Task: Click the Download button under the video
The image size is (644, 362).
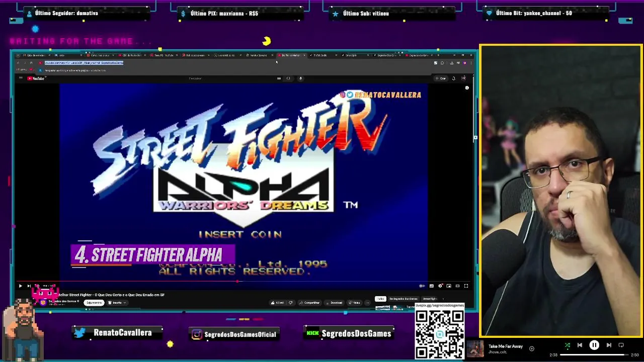Action: coord(334,303)
